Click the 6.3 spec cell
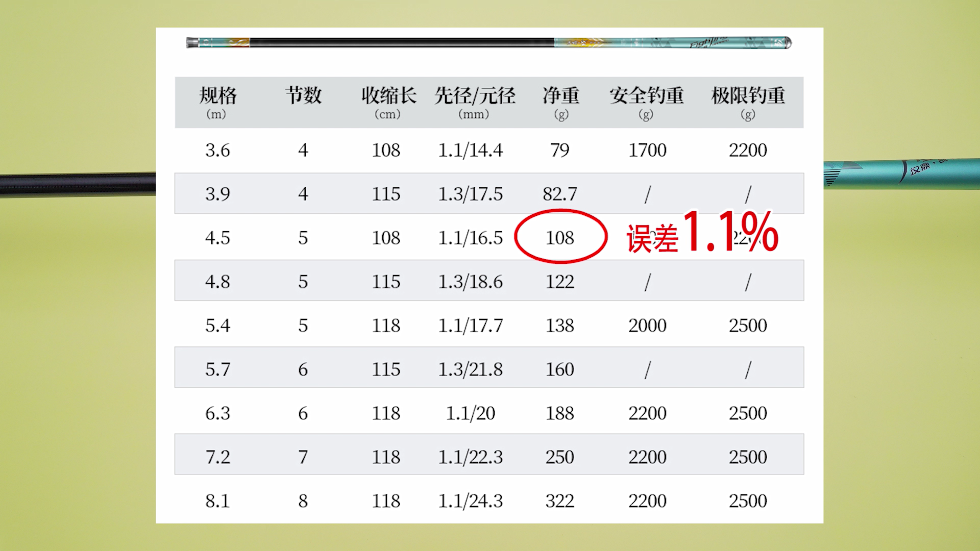Viewport: 980px width, 551px height. 217,413
